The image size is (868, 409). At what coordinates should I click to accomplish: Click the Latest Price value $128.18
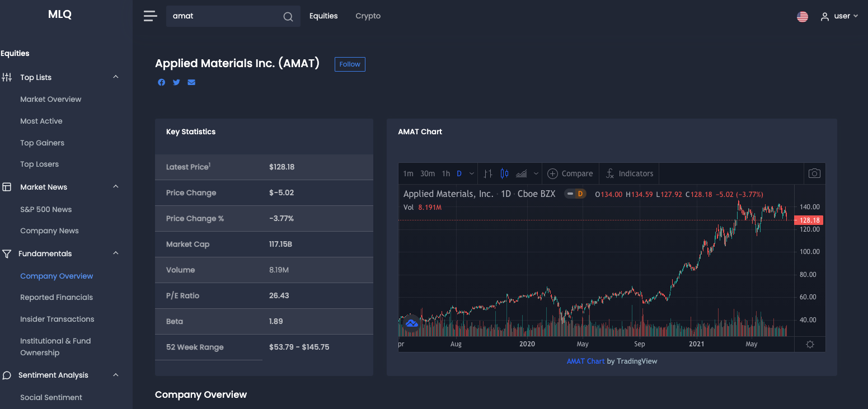pyautogui.click(x=281, y=167)
